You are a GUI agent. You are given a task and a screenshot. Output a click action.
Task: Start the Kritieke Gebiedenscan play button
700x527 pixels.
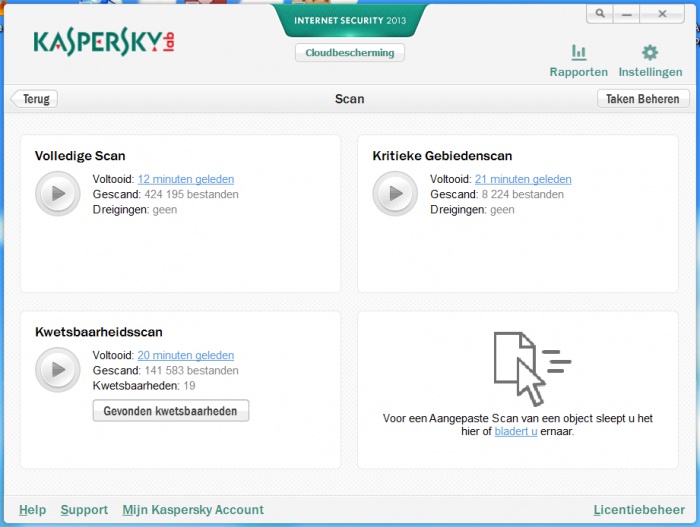coord(395,194)
